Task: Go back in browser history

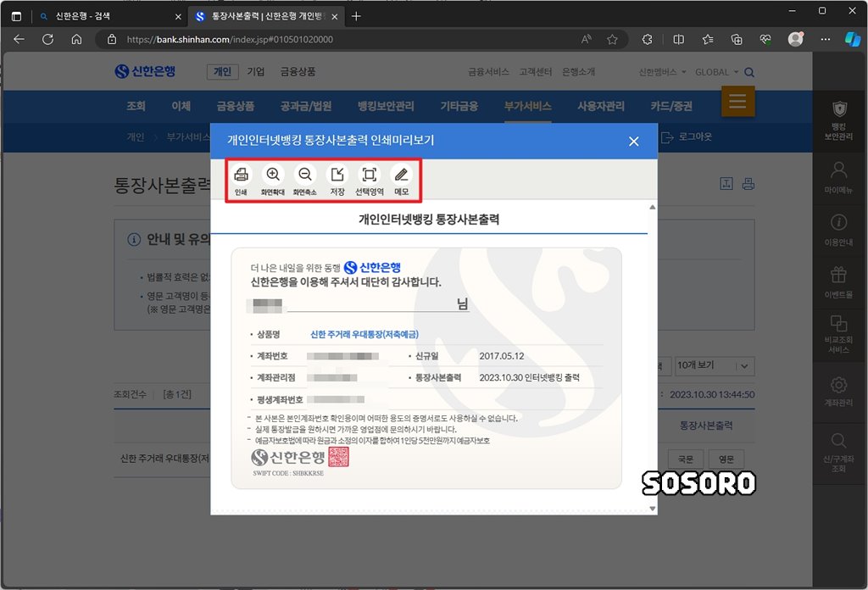Action: (x=19, y=39)
